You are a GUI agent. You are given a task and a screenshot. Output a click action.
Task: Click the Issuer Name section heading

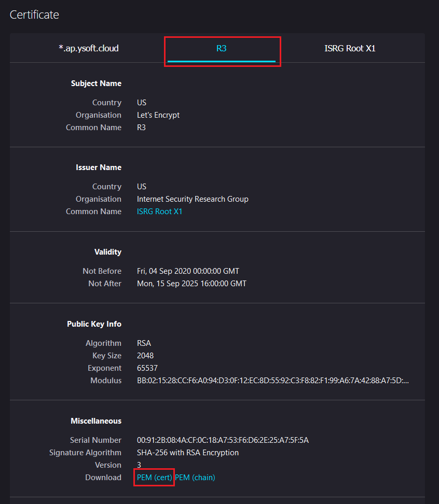99,167
